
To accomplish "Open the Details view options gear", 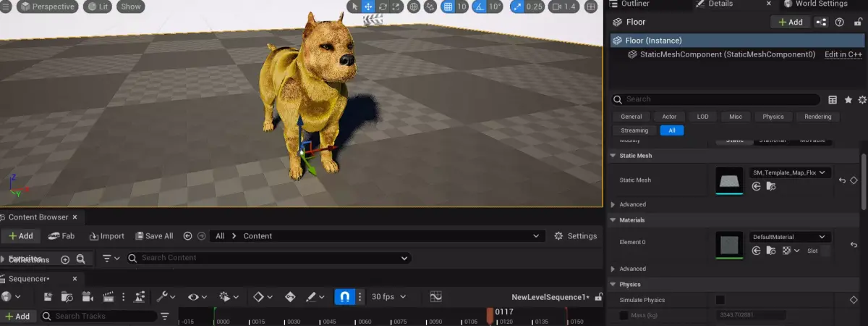I will coord(862,99).
